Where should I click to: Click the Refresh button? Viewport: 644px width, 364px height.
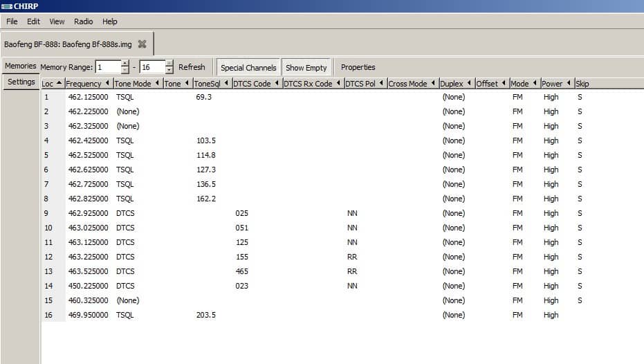(x=192, y=67)
